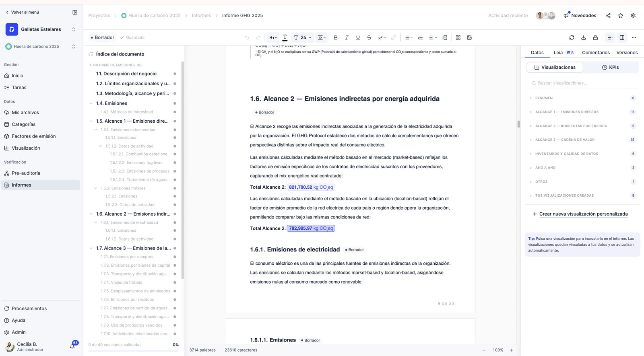Expand ALCANCE 1 — EMISIONES DIRECTAS group

[x=582, y=112]
